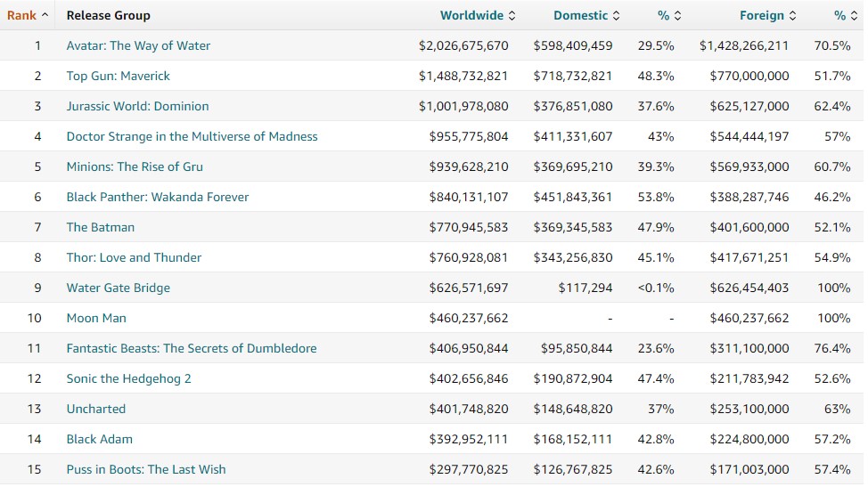This screenshot has width=868, height=487.
Task: Select domestic percent 47.9%
Action: pos(656,227)
